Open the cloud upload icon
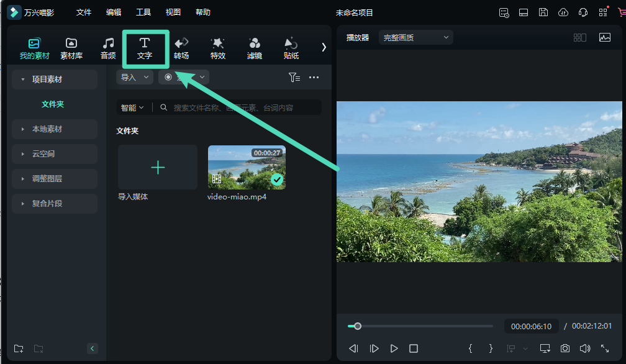 [563, 12]
